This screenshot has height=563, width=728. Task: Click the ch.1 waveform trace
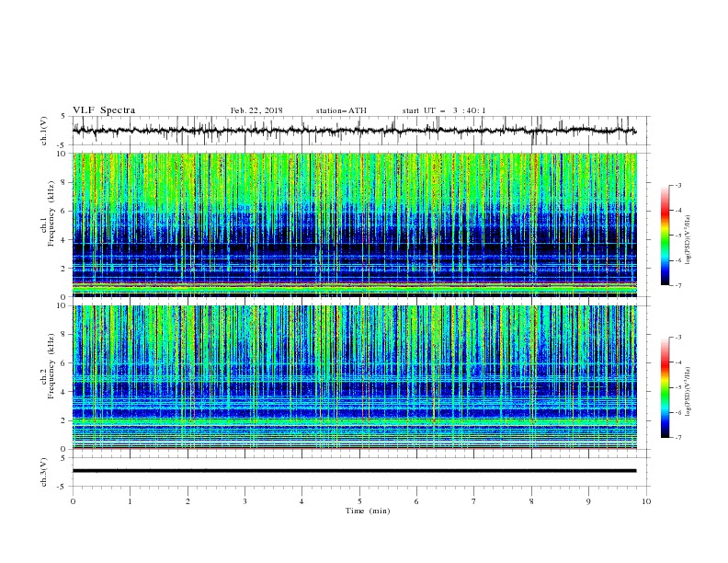pyautogui.click(x=354, y=131)
